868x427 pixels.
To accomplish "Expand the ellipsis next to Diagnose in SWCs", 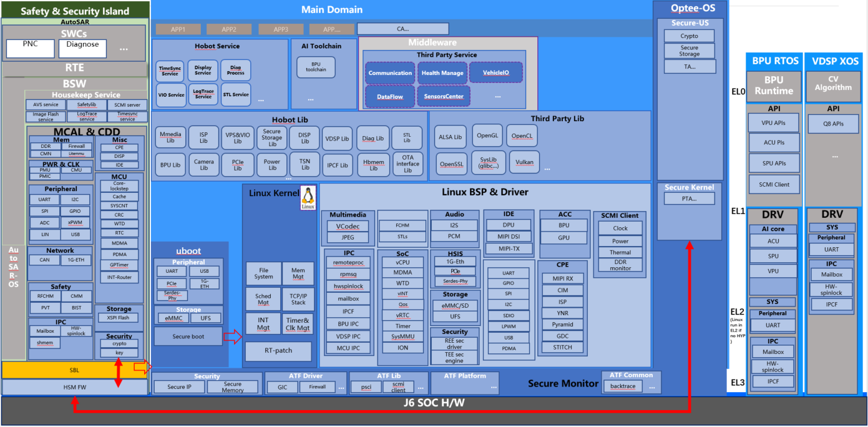I will (x=124, y=49).
